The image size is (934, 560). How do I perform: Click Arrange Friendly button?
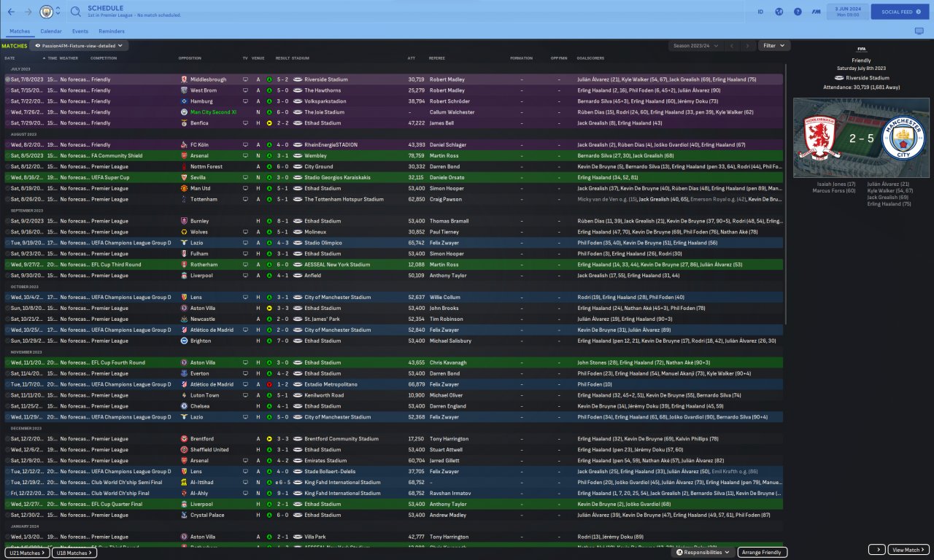[763, 553]
